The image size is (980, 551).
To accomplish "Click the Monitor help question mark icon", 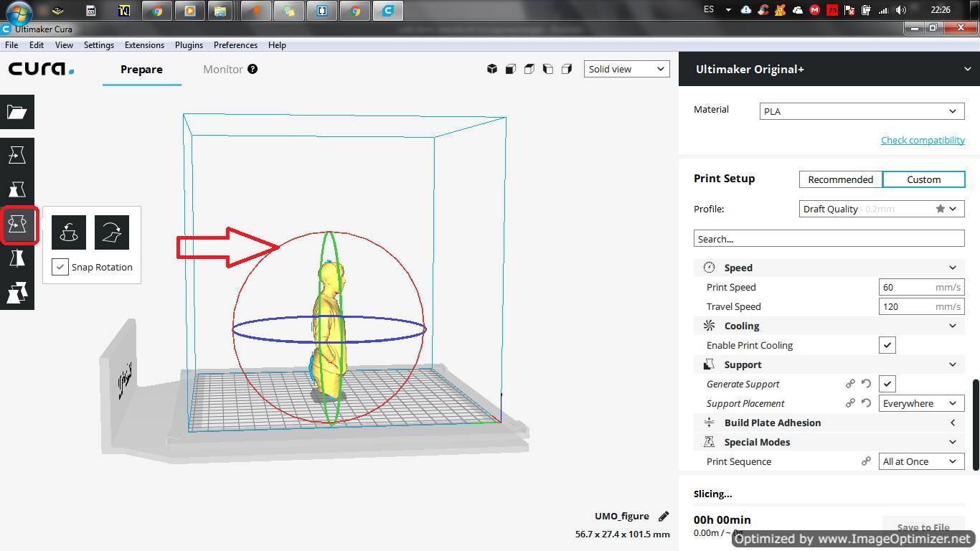I will pyautogui.click(x=253, y=69).
